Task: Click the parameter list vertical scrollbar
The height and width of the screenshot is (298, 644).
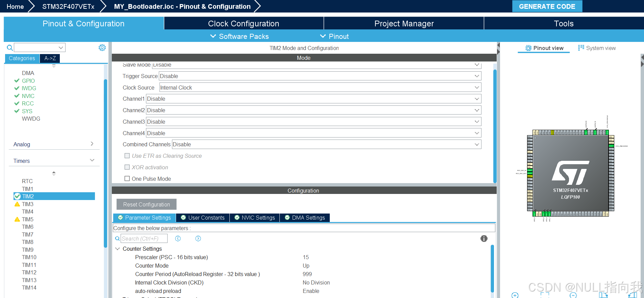Action: point(492,269)
